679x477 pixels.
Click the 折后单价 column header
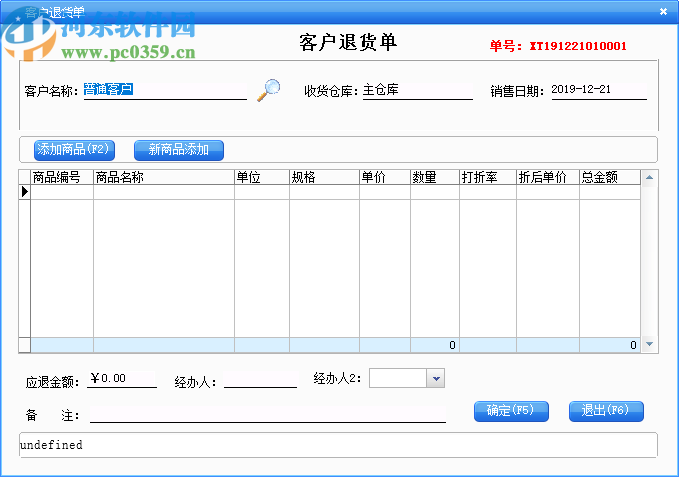548,177
